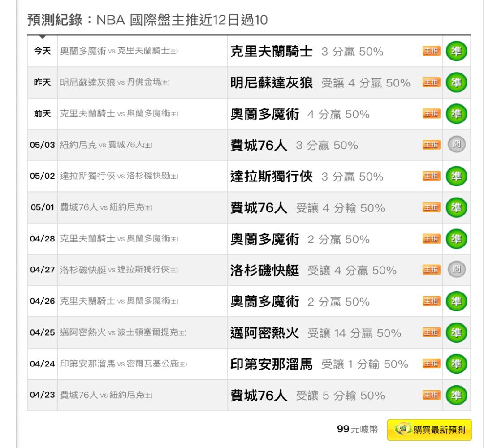Click the orange 主推 badge in the 04/25 row

(x=431, y=332)
